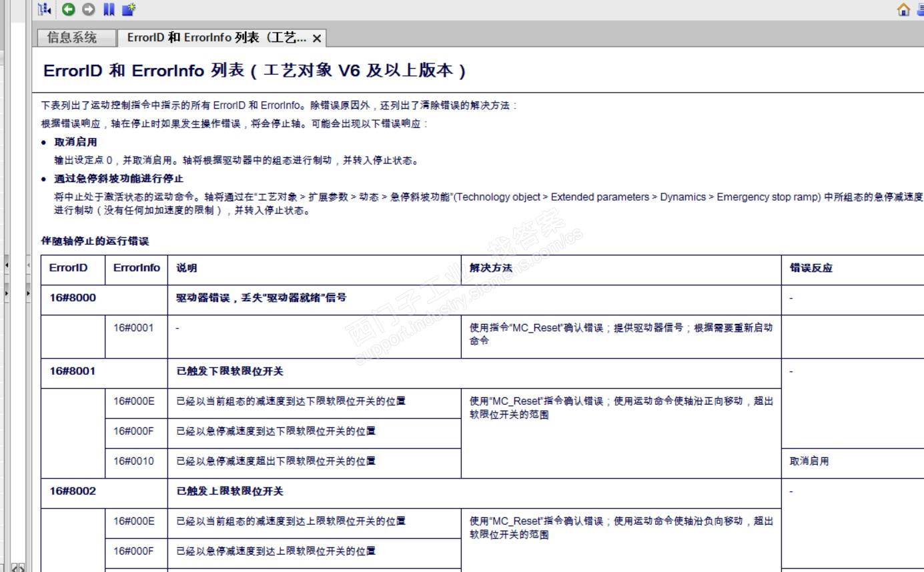Click the green Back navigation arrow
This screenshot has height=572, width=924.
click(68, 9)
